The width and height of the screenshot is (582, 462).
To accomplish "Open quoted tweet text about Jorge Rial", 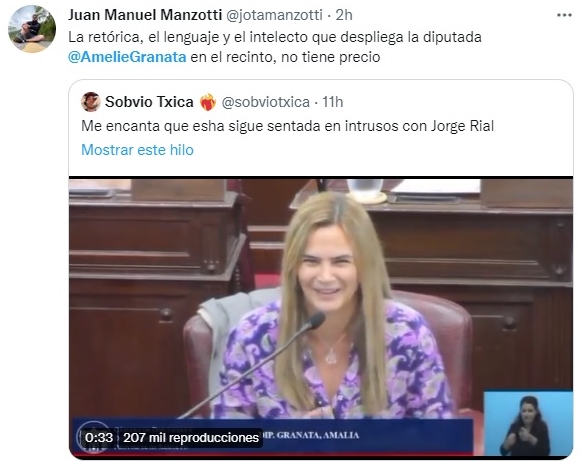I will [287, 126].
